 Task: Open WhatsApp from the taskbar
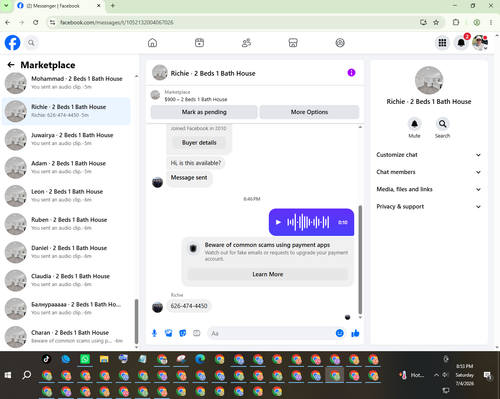85,359
